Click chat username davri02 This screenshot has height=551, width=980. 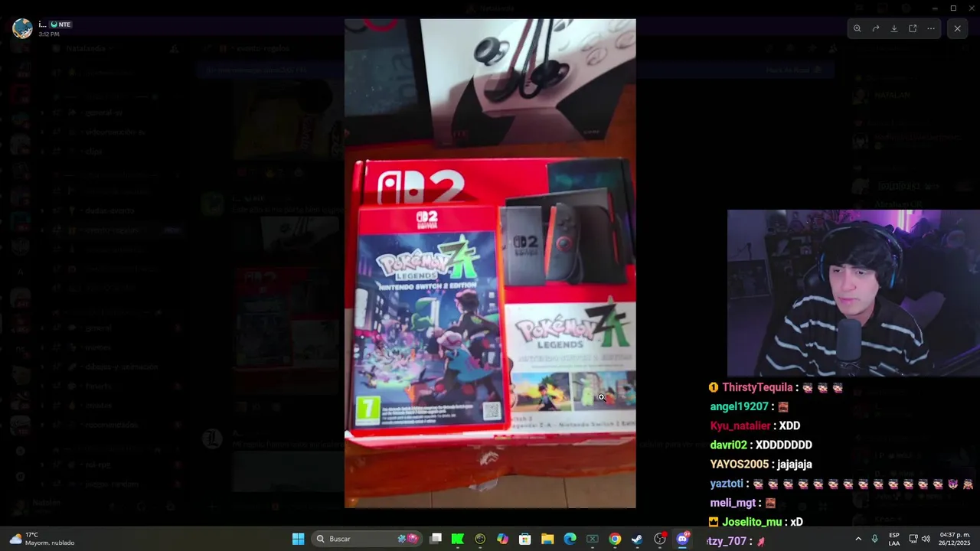click(x=728, y=445)
